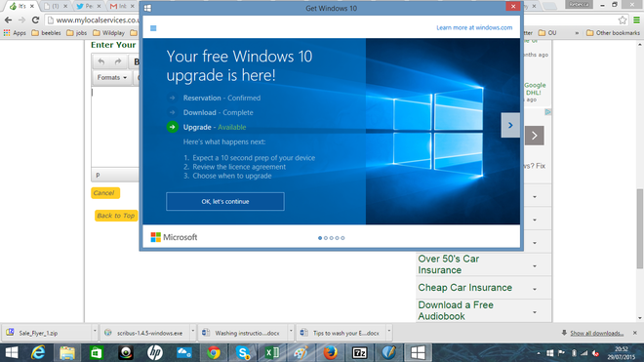Click the Reservation arrow icon
Viewport: 644px width, 362px height.
point(172,98)
